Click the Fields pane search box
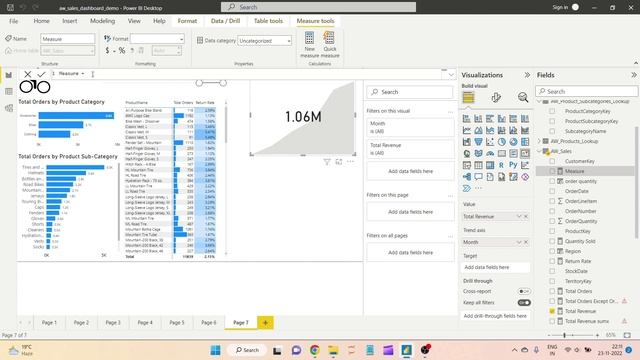The height and width of the screenshot is (360, 640). (587, 91)
